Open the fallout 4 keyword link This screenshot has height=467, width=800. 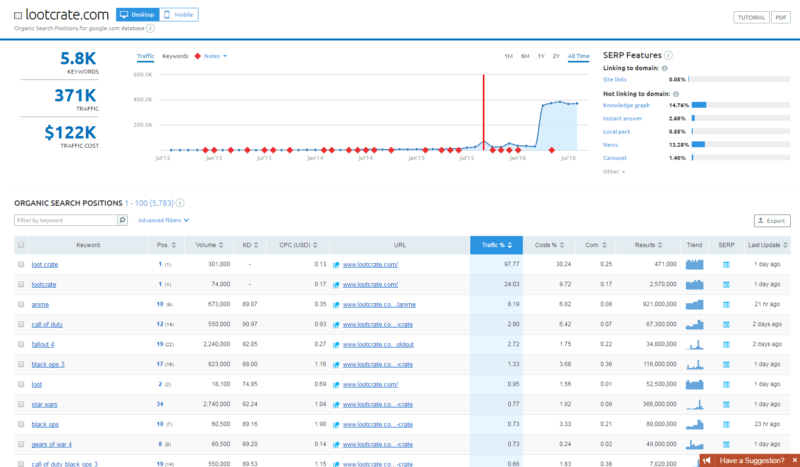(42, 345)
